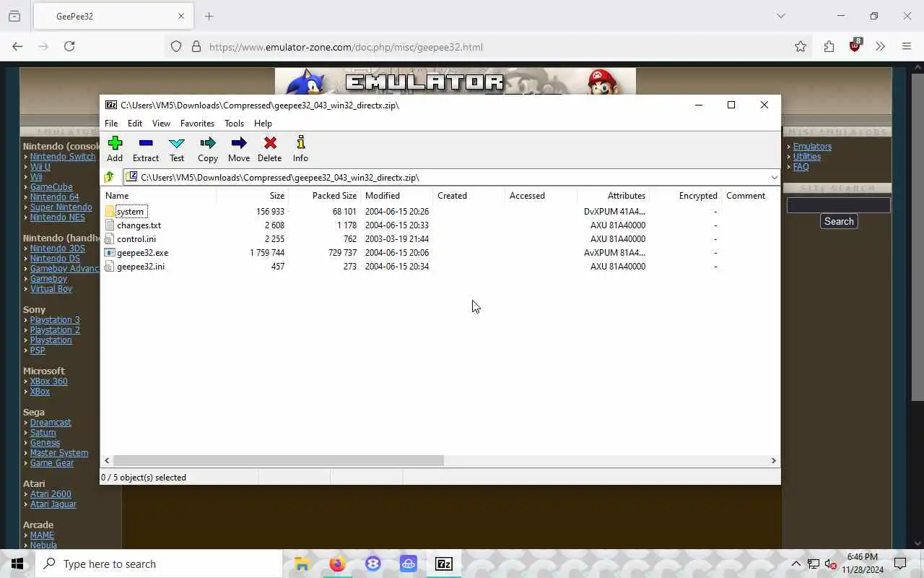Open the Windows Start menu
Image resolution: width=924 pixels, height=578 pixels.
(x=17, y=564)
